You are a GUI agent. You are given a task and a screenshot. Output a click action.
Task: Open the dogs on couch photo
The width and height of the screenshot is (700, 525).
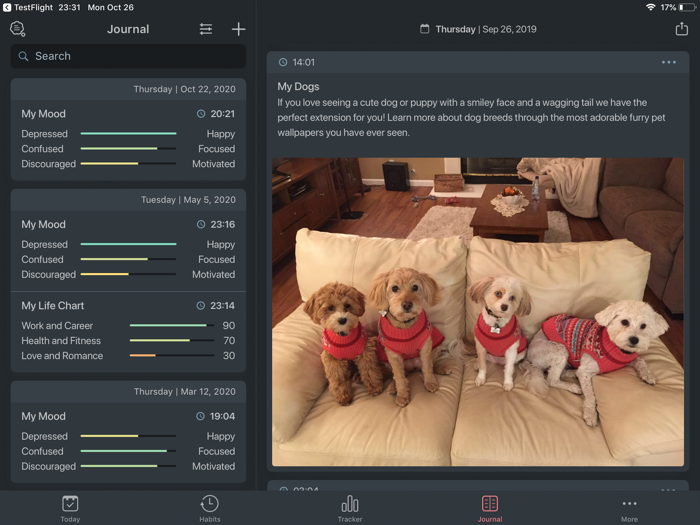[478, 312]
